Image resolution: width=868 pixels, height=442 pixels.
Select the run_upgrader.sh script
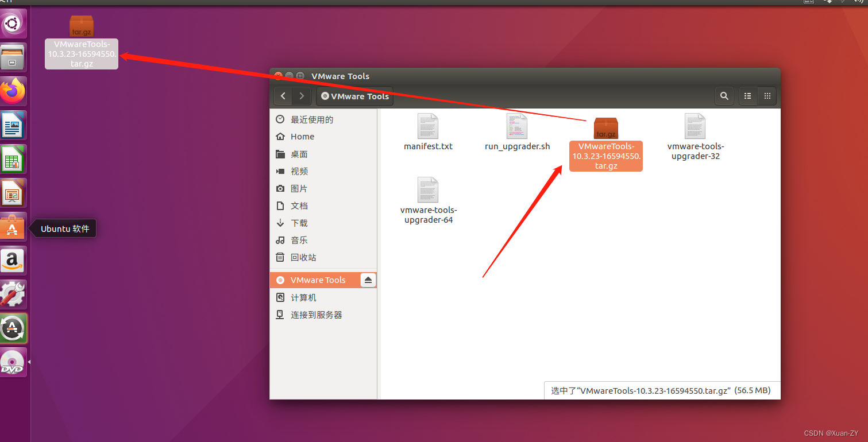coord(517,133)
